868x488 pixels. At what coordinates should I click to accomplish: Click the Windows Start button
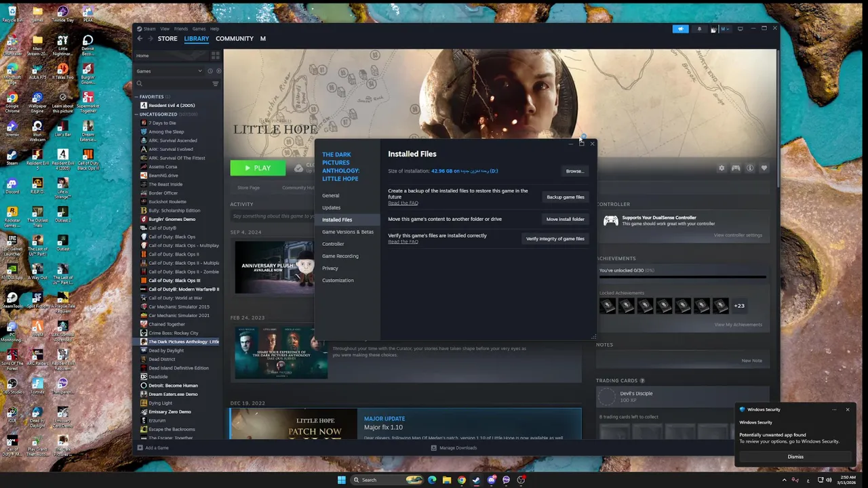click(342, 480)
